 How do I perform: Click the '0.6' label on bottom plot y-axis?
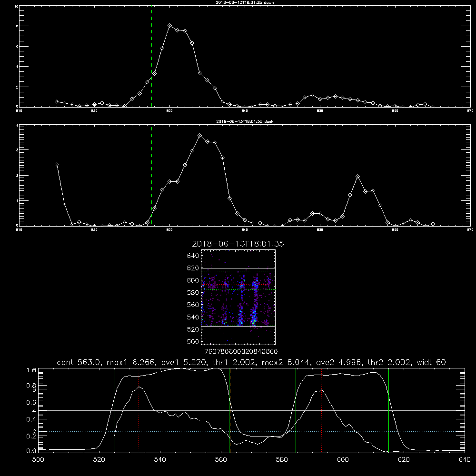pos(31,402)
